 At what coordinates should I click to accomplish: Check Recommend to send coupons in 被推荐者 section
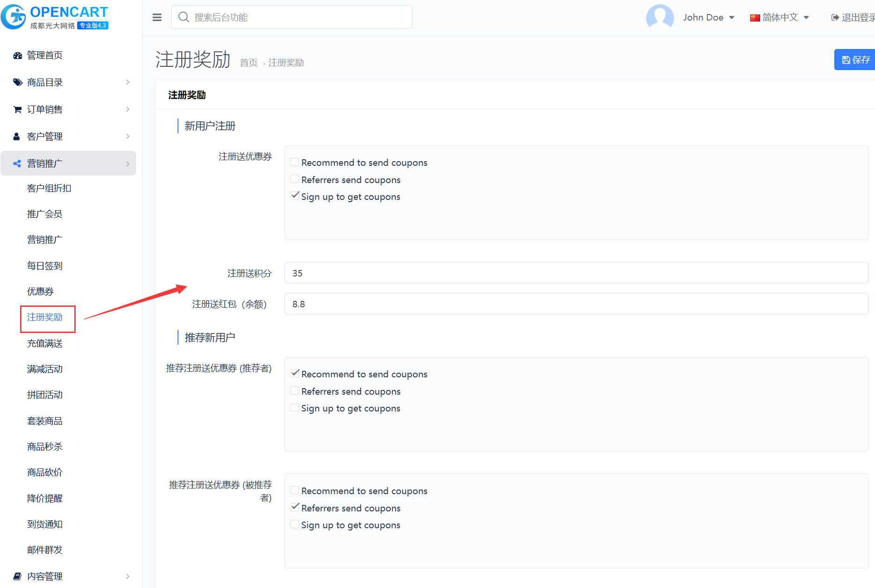click(295, 490)
